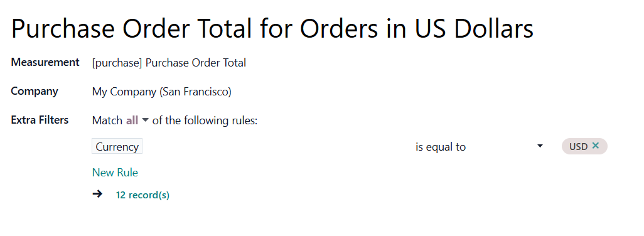
Task: Click the "of the following rules:" text
Action: [205, 121]
